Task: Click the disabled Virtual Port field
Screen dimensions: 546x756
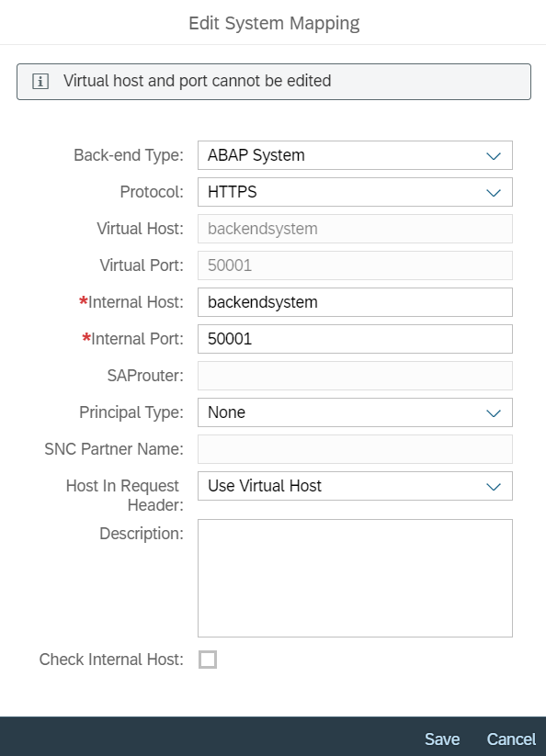Action: point(355,265)
